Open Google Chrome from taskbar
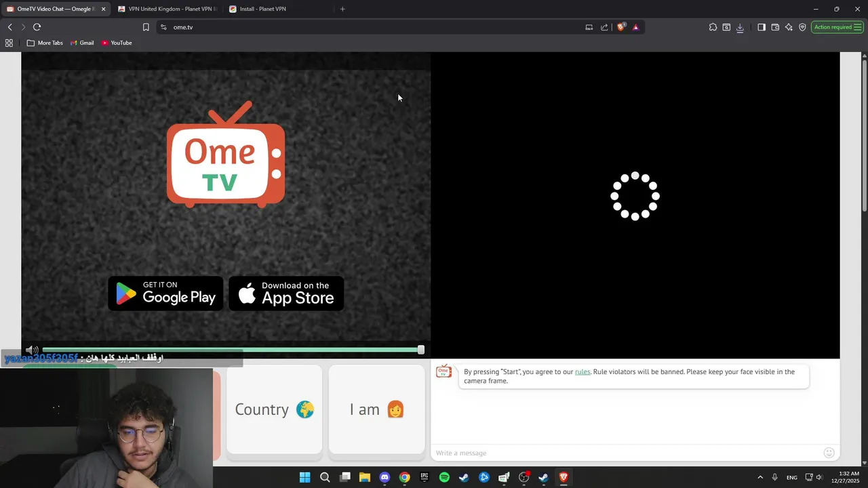Viewport: 868px width, 488px height. click(404, 477)
